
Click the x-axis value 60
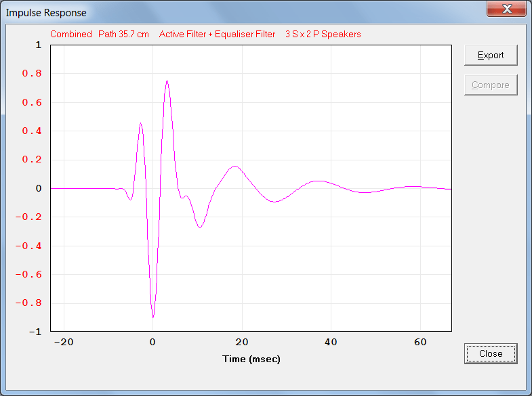coord(420,342)
